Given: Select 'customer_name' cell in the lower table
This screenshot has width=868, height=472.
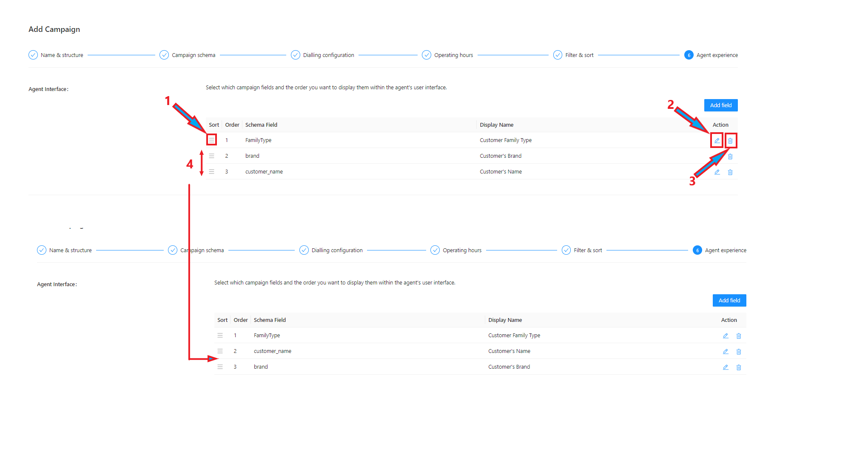Looking at the screenshot, I should click(273, 351).
